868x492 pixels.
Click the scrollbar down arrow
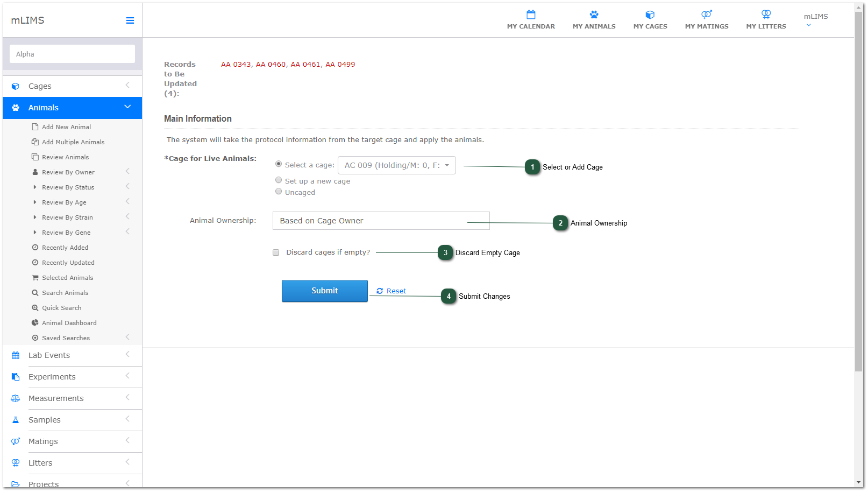click(858, 482)
